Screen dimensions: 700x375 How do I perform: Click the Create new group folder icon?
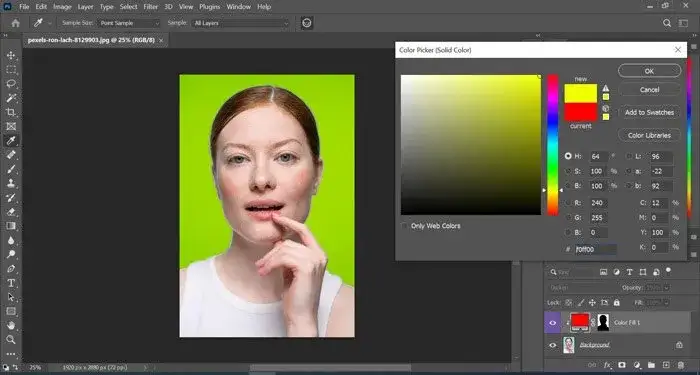(x=651, y=365)
